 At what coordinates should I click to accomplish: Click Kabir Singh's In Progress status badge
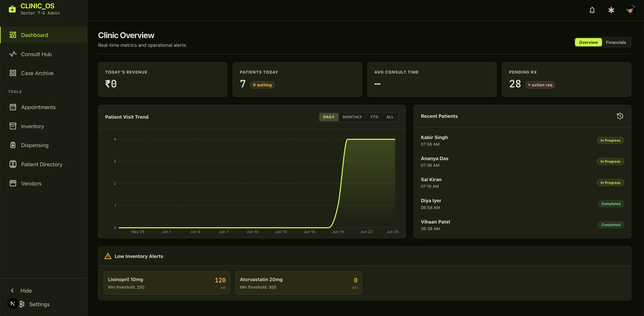click(610, 140)
